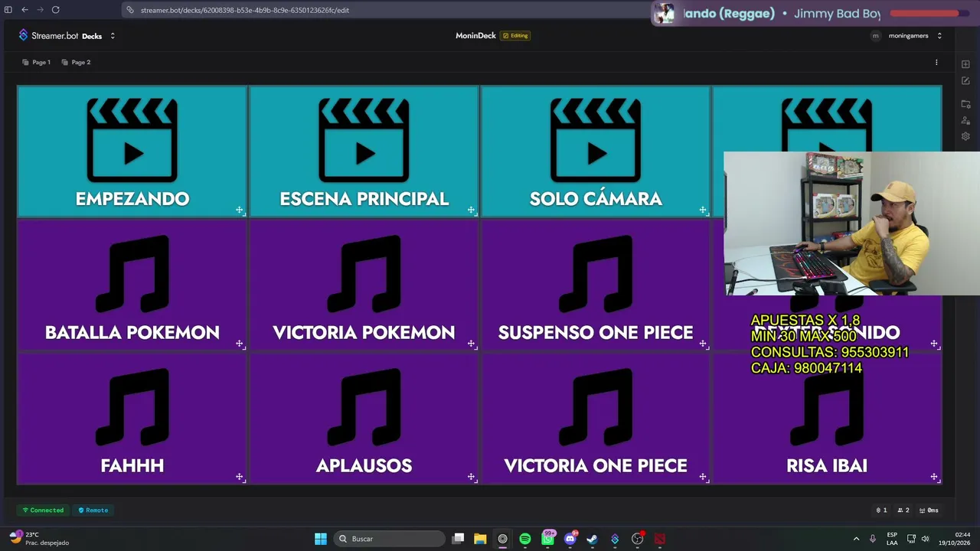
Task: Click the add button icon in right sidebar
Action: [x=965, y=64]
